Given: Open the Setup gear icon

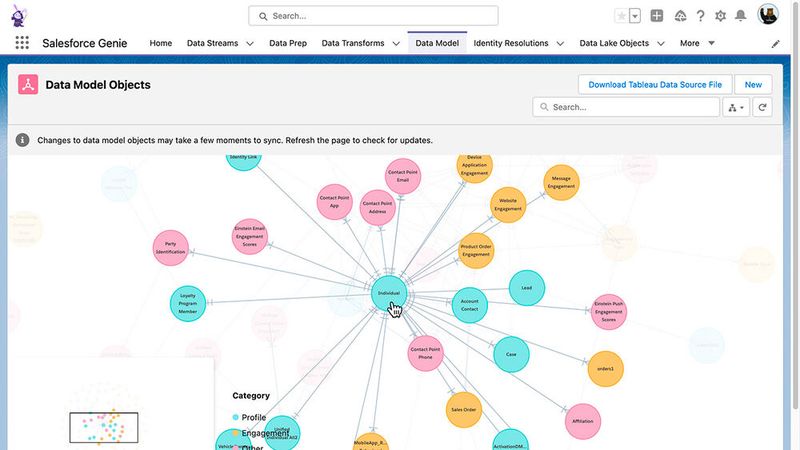Looking at the screenshot, I should tap(720, 16).
